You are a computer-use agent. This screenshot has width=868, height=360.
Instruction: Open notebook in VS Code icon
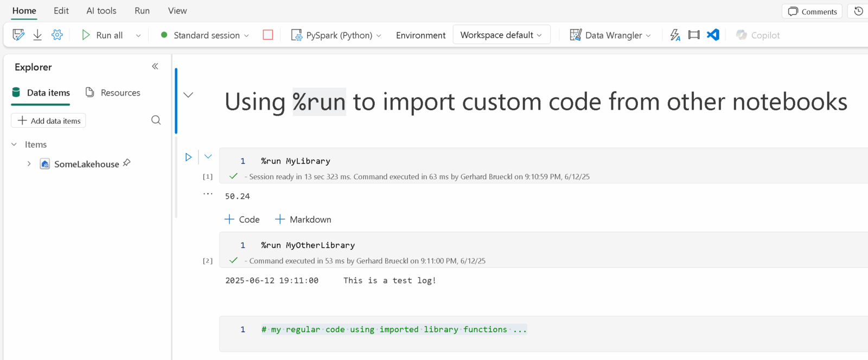pos(713,35)
